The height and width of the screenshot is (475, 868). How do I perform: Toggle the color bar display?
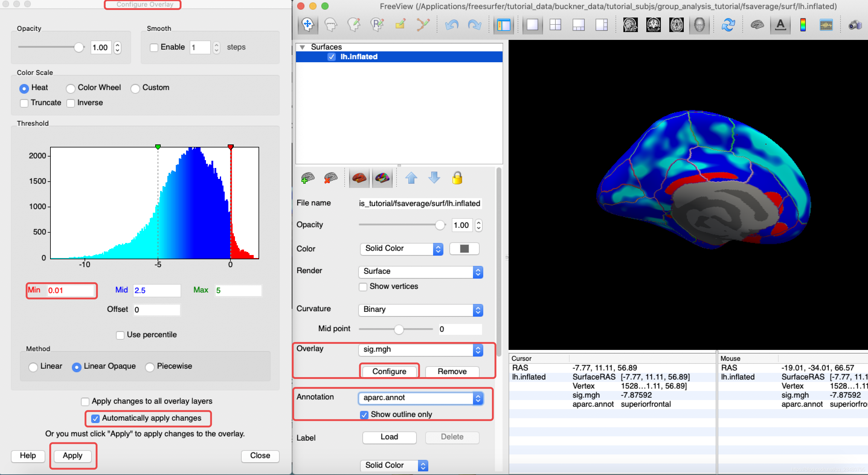point(803,24)
